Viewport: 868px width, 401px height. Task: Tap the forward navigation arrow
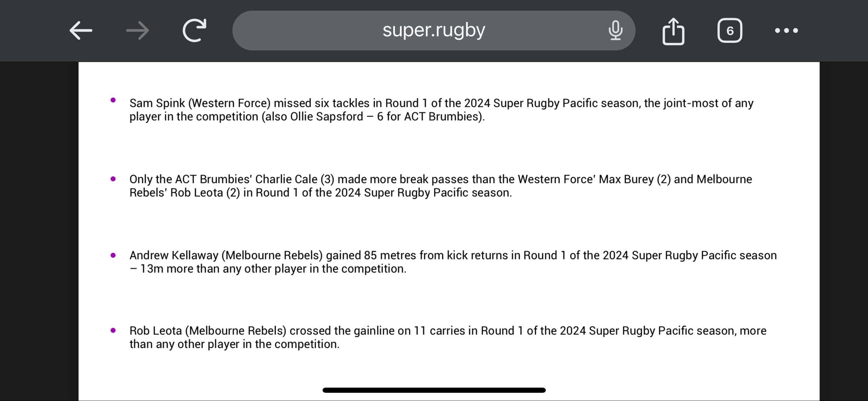[137, 31]
